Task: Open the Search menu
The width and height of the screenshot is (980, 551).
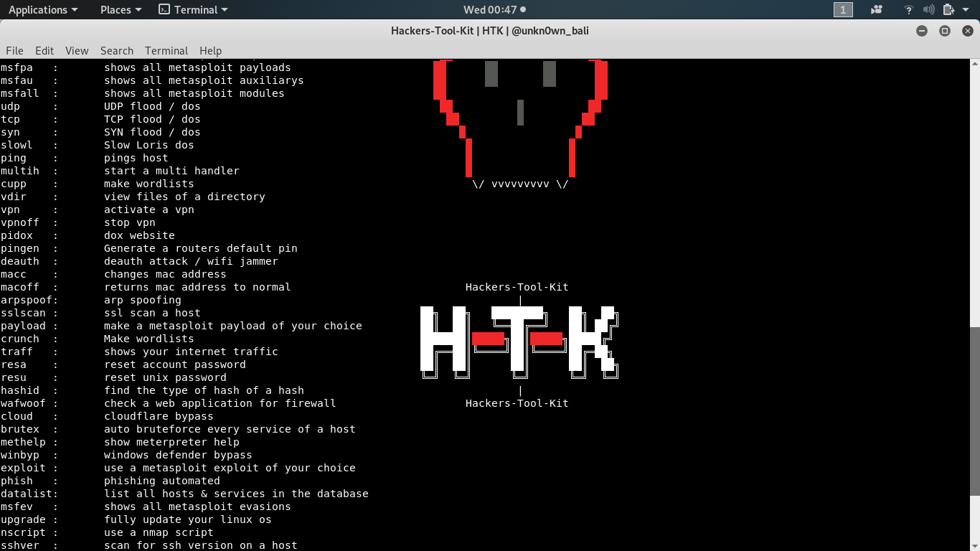Action: (x=117, y=50)
